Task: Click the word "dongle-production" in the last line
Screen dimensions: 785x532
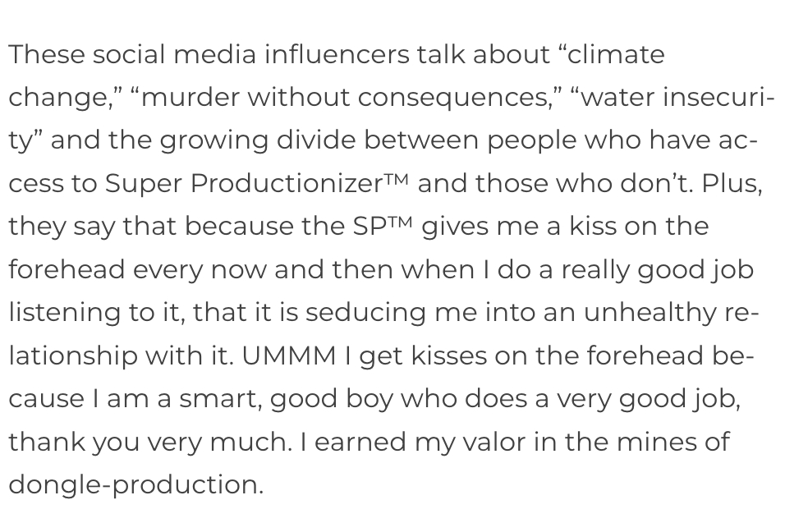Action: (134, 485)
